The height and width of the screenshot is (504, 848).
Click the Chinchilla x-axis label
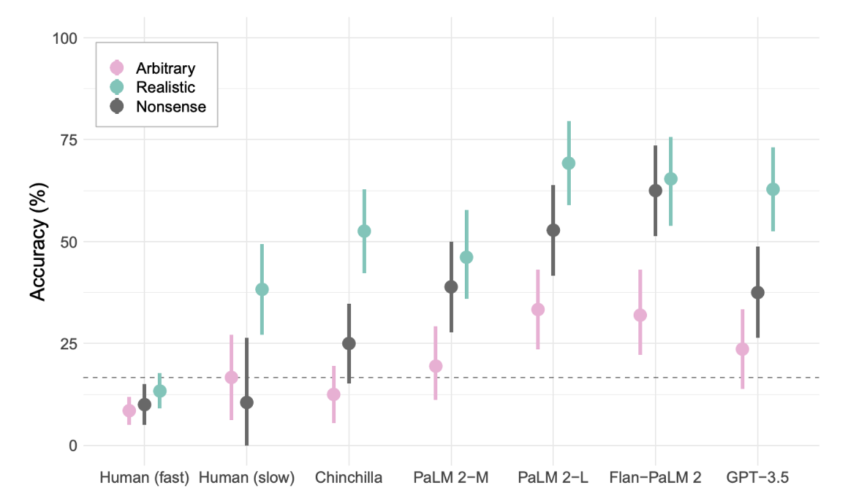coord(349,478)
